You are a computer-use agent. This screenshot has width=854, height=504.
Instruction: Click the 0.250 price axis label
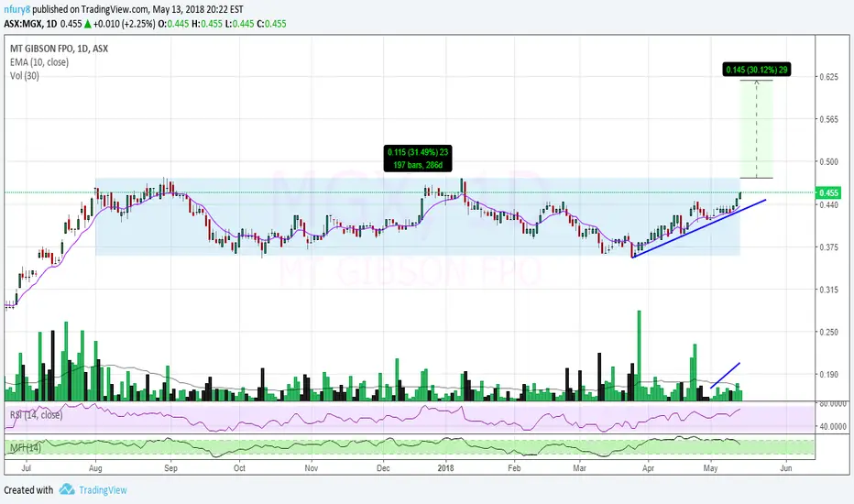click(x=829, y=333)
